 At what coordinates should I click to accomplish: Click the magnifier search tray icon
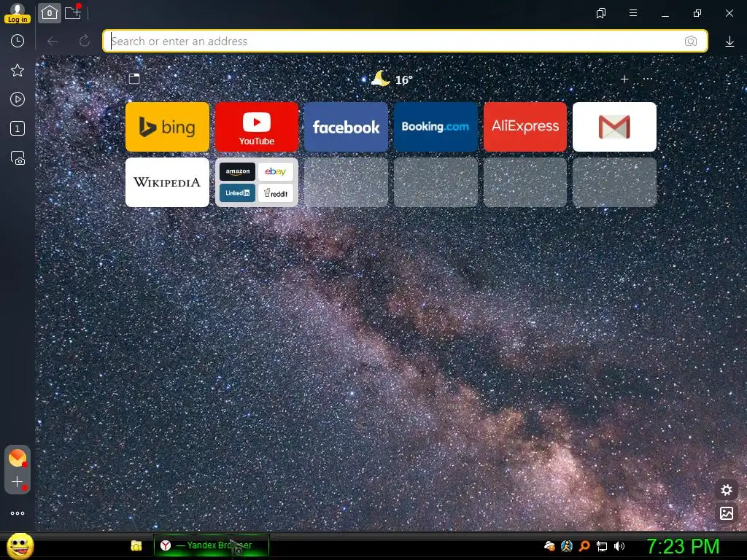[x=584, y=546]
